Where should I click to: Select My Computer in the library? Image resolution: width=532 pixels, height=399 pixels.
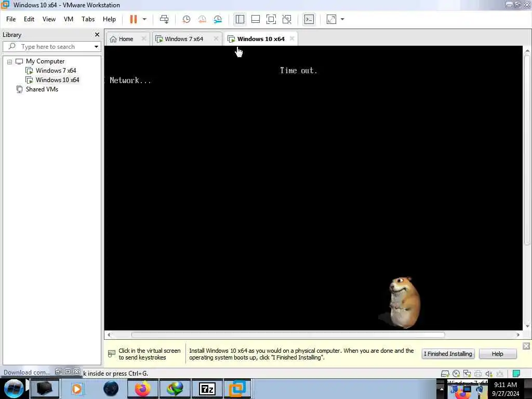tap(45, 61)
